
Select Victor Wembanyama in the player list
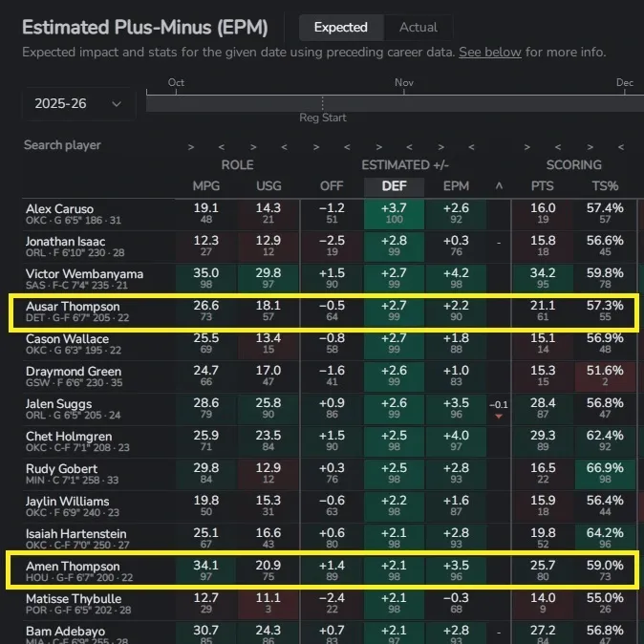tap(84, 280)
